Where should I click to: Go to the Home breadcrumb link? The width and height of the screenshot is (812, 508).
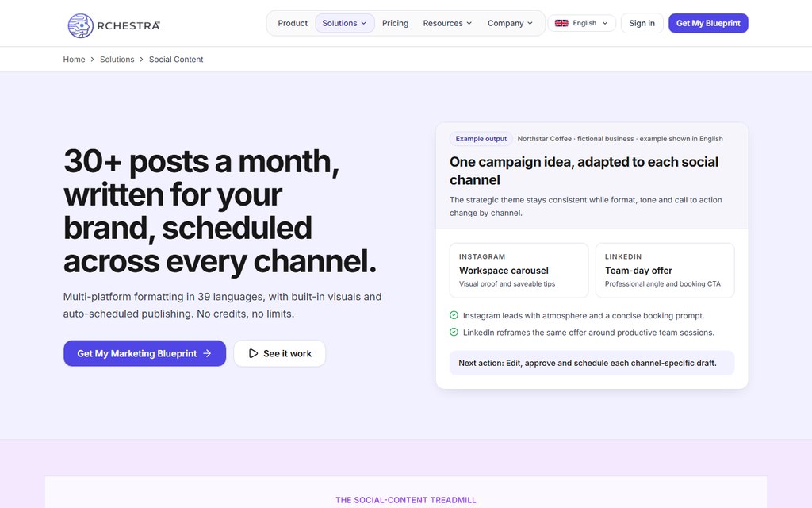[x=74, y=60]
